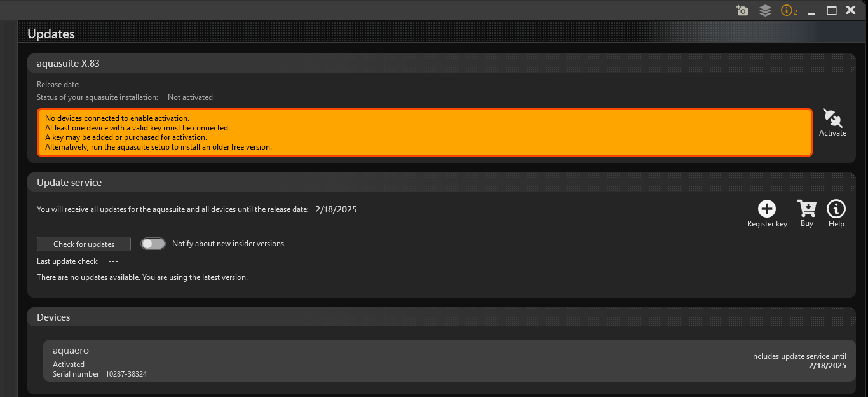This screenshot has height=397, width=868.
Task: Click the Devices section header
Action: pyautogui.click(x=441, y=317)
